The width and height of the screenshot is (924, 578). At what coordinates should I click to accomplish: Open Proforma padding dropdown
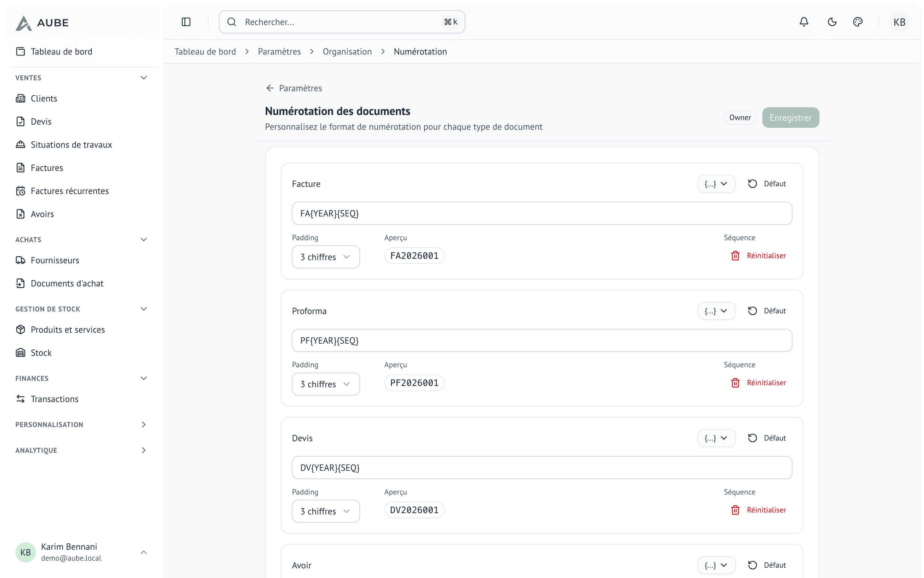click(x=326, y=384)
